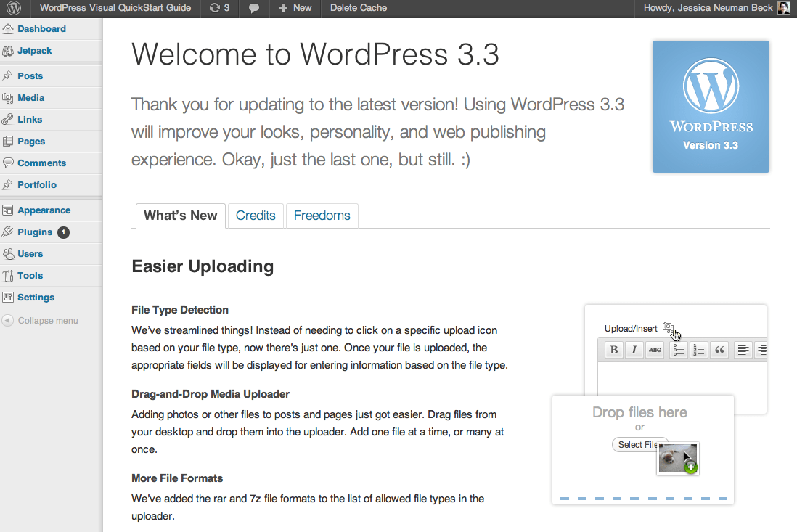The image size is (797, 532).
Task: Click the Links chain icon
Action: 8,120
